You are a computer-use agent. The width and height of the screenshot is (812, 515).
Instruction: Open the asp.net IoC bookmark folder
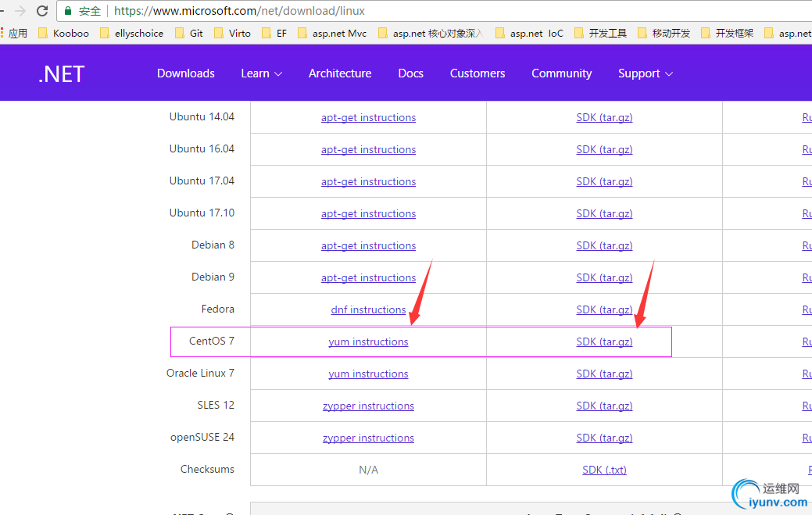point(529,33)
